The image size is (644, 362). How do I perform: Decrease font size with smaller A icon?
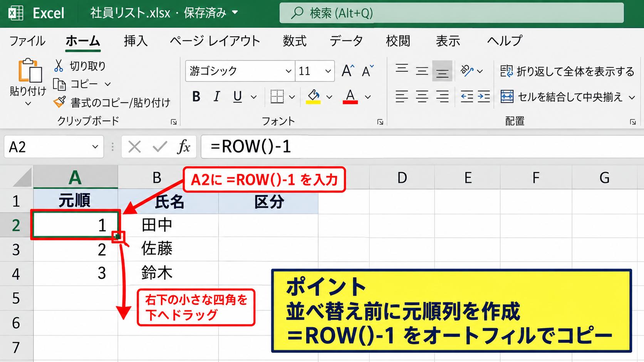(368, 71)
